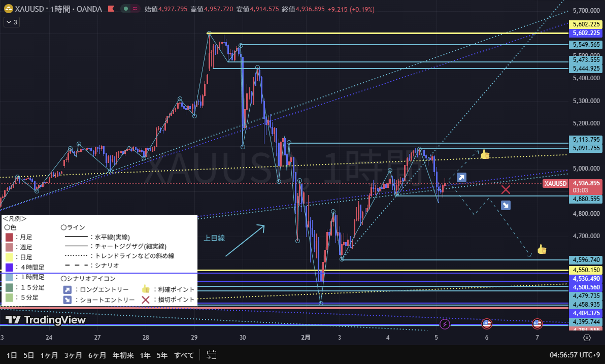Click the TradingView logo
This screenshot has height=364, width=605.
coord(46,320)
